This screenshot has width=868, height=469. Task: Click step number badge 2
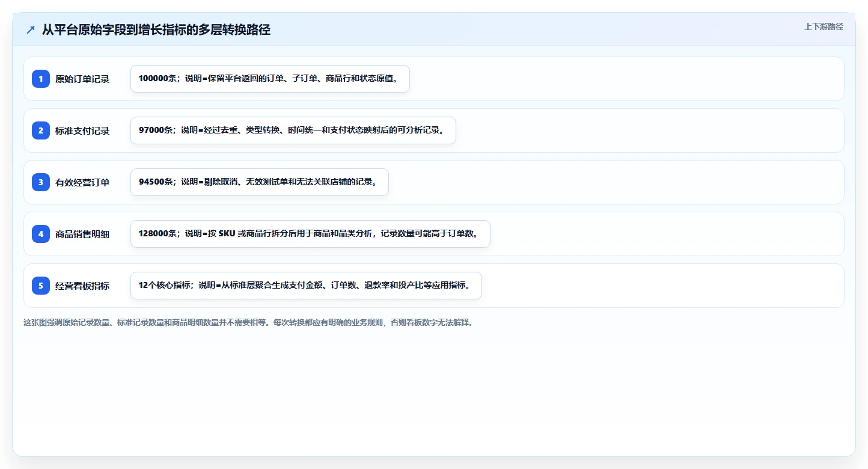coord(41,130)
